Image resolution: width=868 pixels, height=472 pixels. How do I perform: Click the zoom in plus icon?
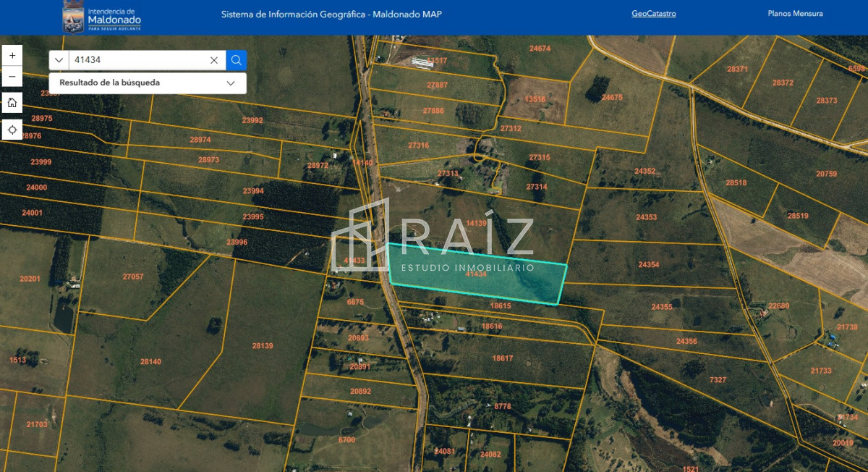point(12,54)
